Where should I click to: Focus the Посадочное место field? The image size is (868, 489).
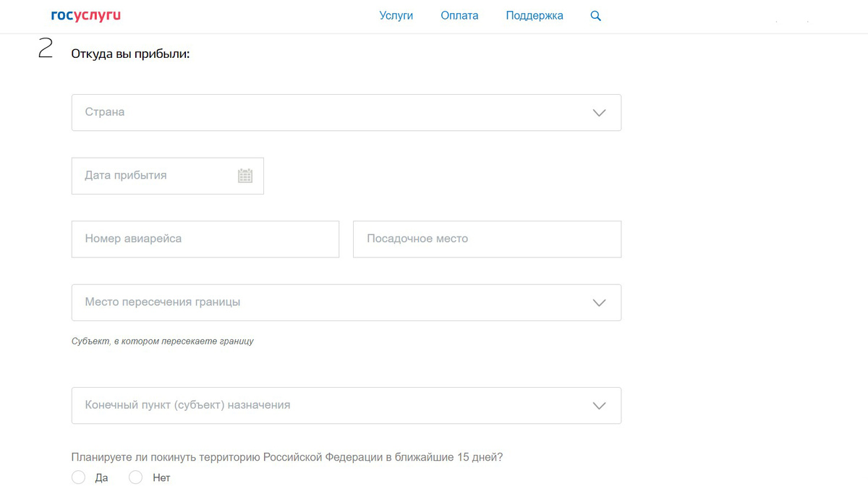coord(487,239)
